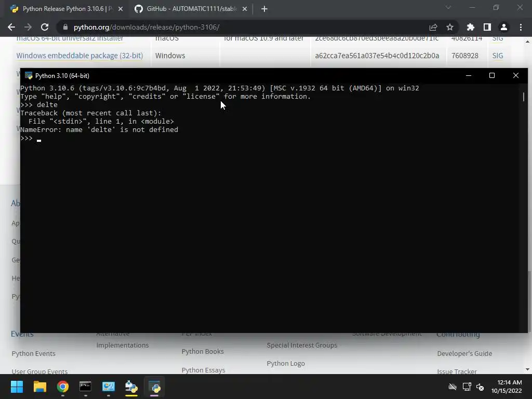Switch to the GitHub AUTOMATIC1111 tab

(190, 9)
